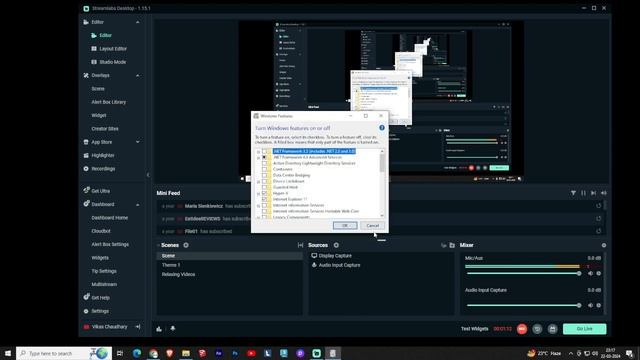This screenshot has height=360, width=640.
Task: Click OK in Windows Features dialog
Action: point(345,225)
